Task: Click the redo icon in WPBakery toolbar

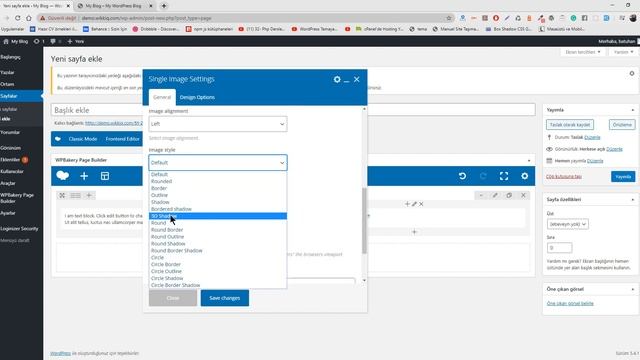Action: tap(483, 176)
